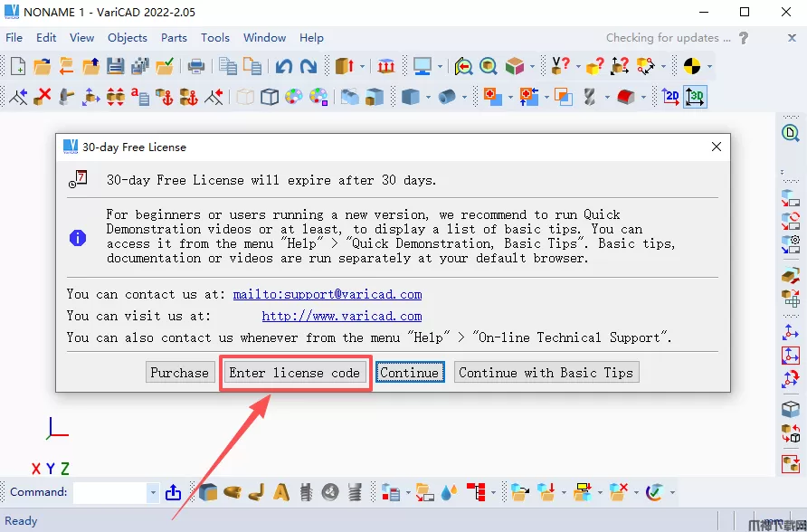Click Continue with Basic Tips button

coord(546,373)
